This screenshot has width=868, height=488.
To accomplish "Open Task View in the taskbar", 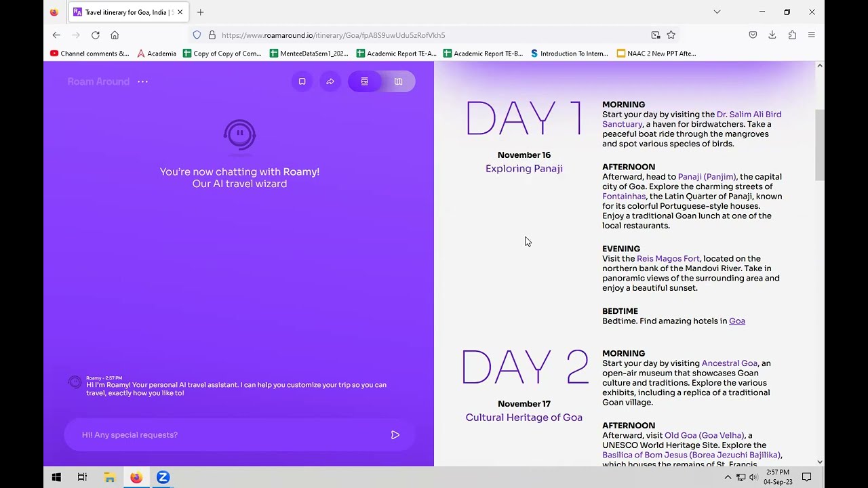I will pos(82,477).
